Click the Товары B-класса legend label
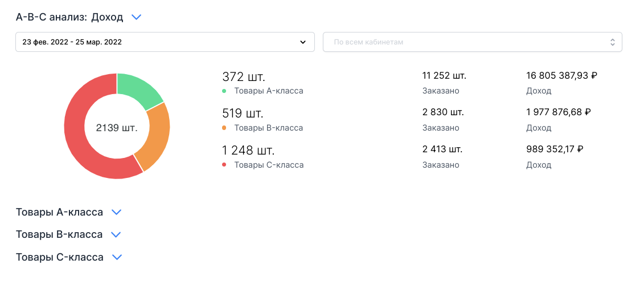644x288 pixels. 269,128
